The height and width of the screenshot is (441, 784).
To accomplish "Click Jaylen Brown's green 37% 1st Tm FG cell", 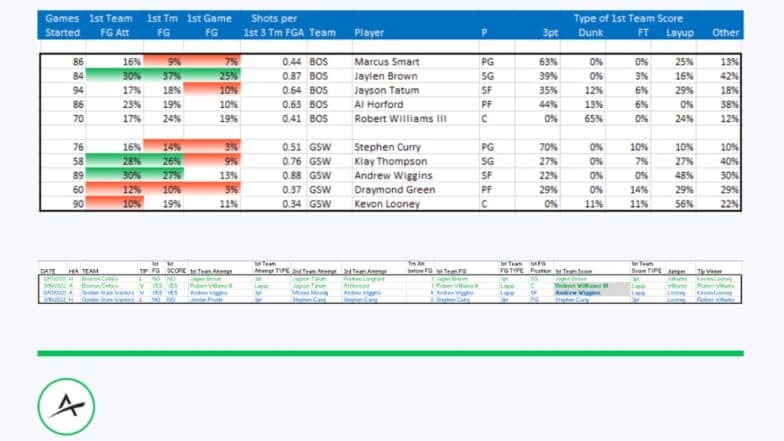I will pos(164,76).
